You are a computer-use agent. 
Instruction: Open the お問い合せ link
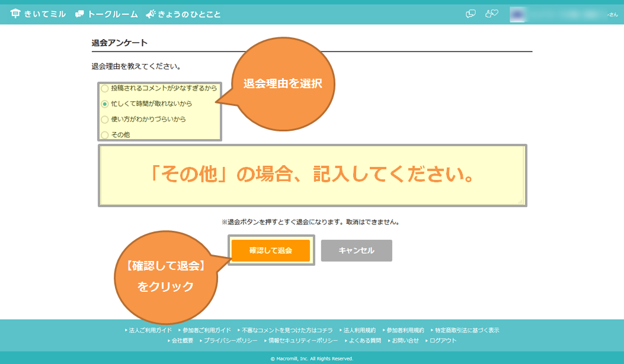coord(405,340)
